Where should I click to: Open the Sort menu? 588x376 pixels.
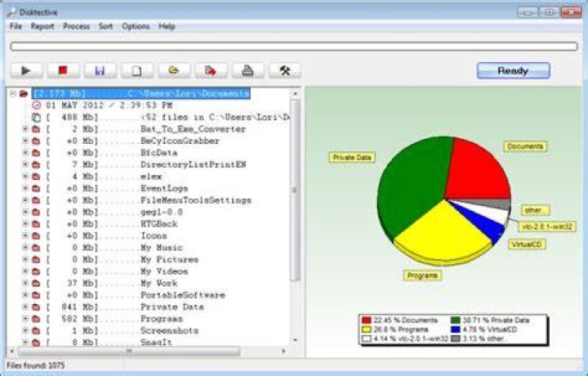105,26
